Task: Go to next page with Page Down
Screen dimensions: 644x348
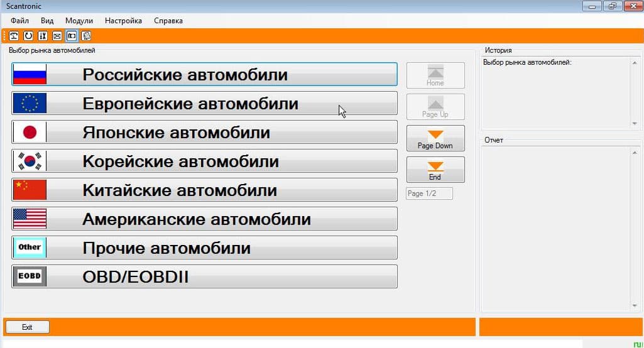Action: [x=435, y=138]
